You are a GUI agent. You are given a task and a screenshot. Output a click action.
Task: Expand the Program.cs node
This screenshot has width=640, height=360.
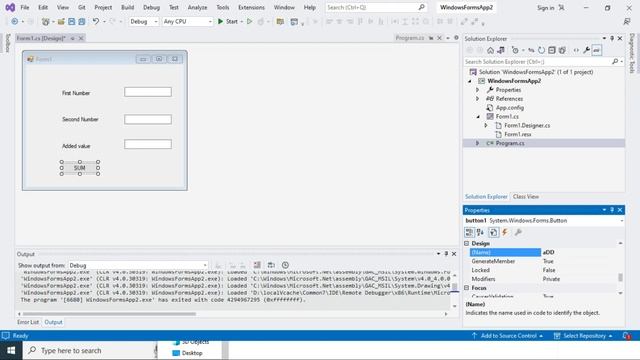(477, 143)
